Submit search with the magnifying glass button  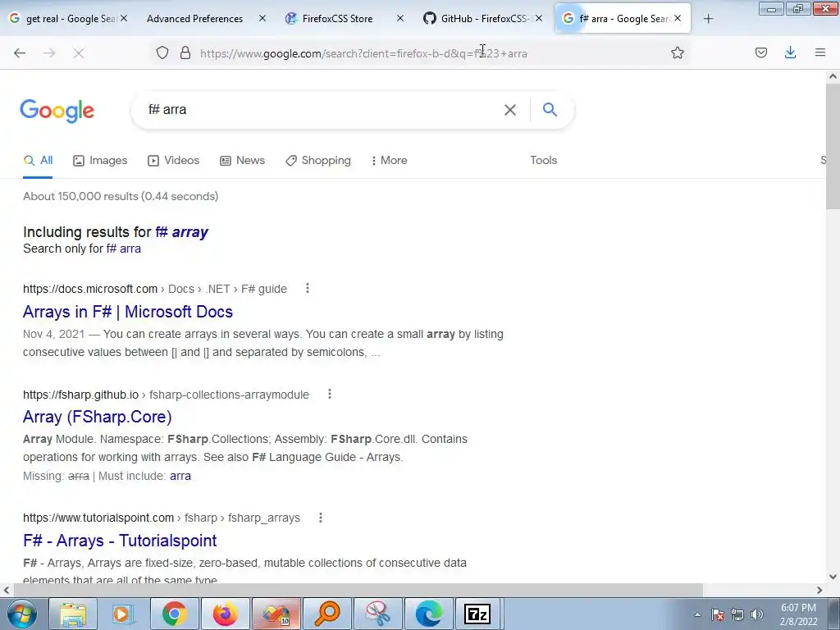point(550,110)
